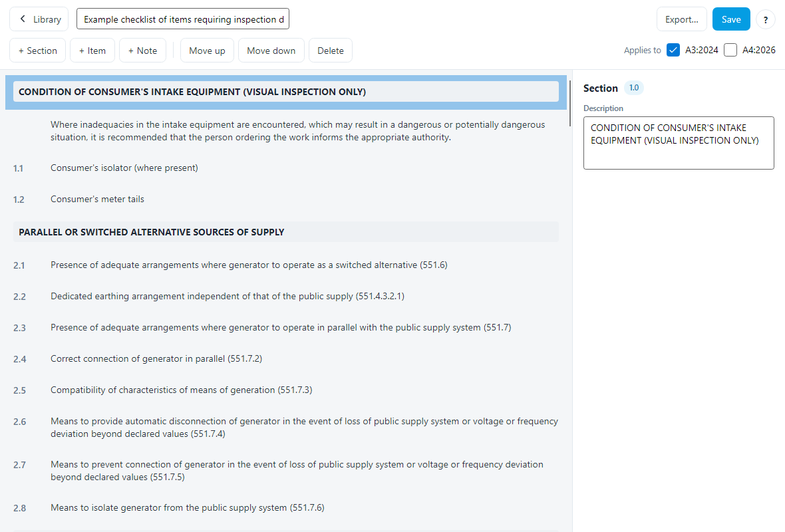Select item 2.1 about switched alternative generator

[x=286, y=265]
